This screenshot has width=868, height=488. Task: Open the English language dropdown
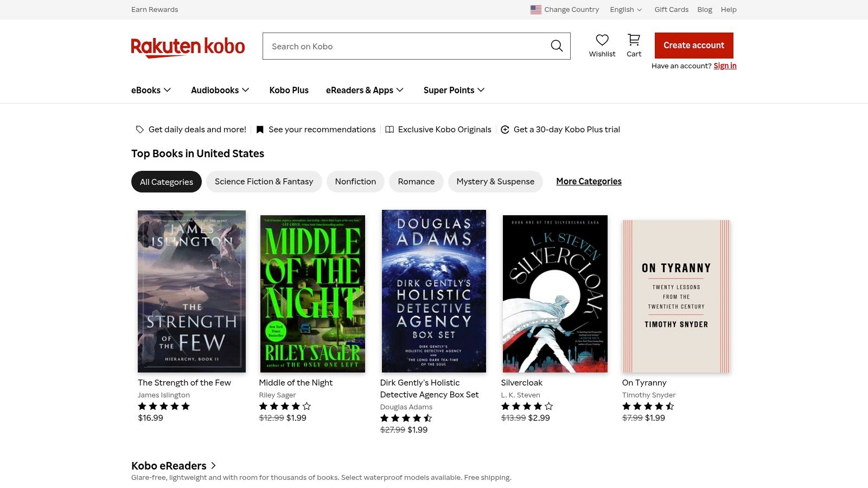point(626,9)
